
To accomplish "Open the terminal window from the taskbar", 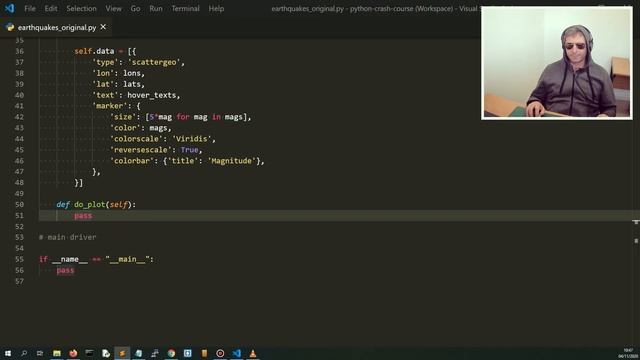I will (89, 353).
